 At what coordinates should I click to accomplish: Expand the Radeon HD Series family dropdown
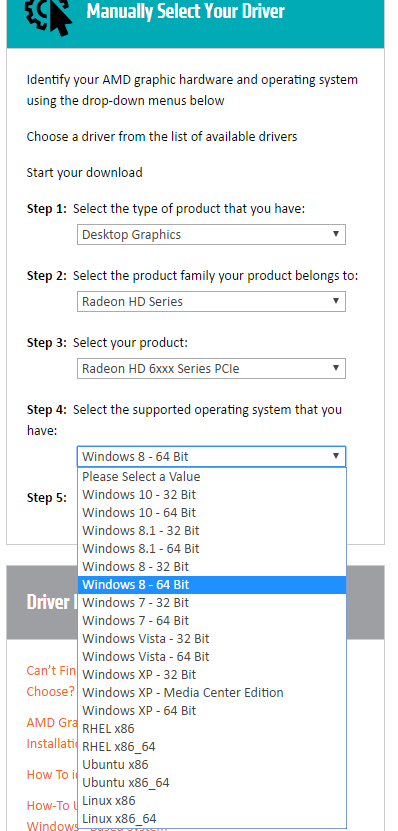click(211, 302)
